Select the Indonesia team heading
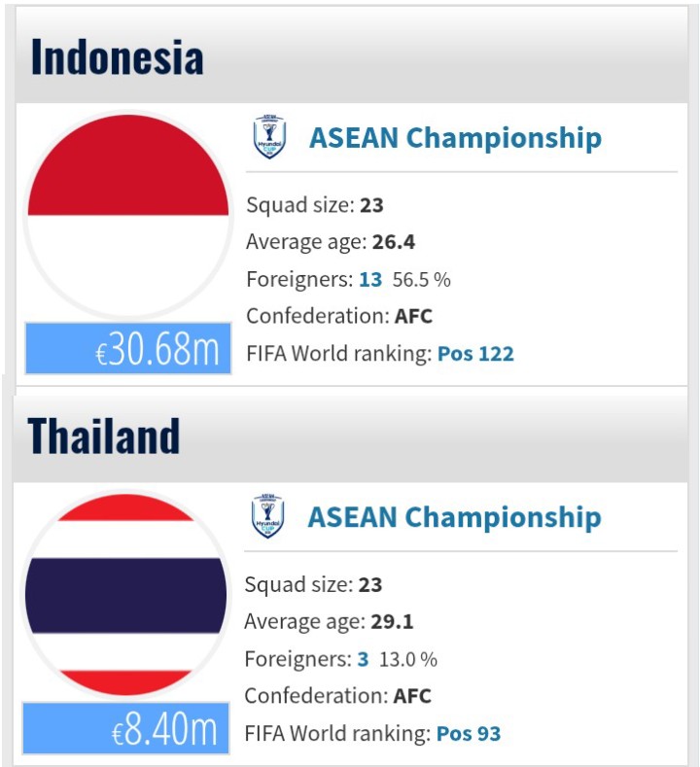The height and width of the screenshot is (767, 700). pyautogui.click(x=118, y=57)
